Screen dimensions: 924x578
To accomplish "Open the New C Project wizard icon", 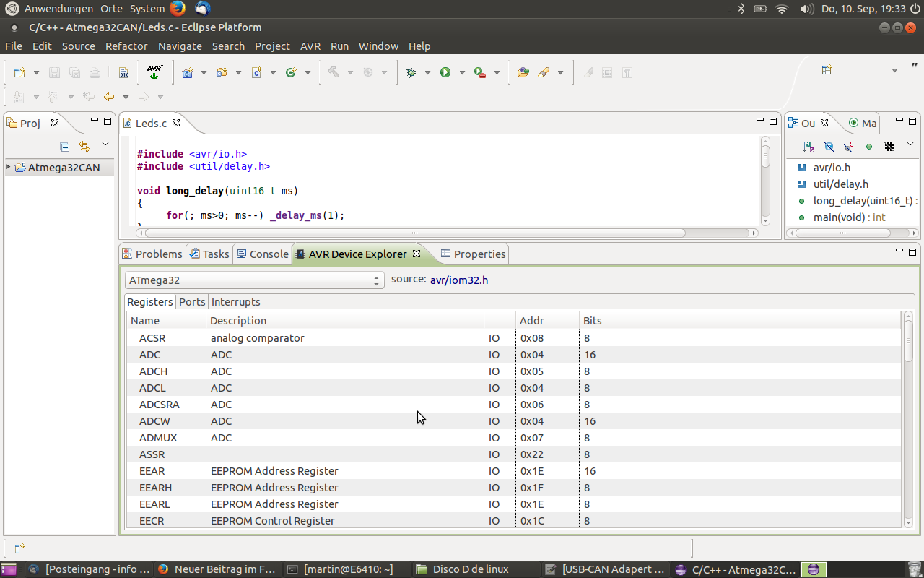I will (188, 72).
